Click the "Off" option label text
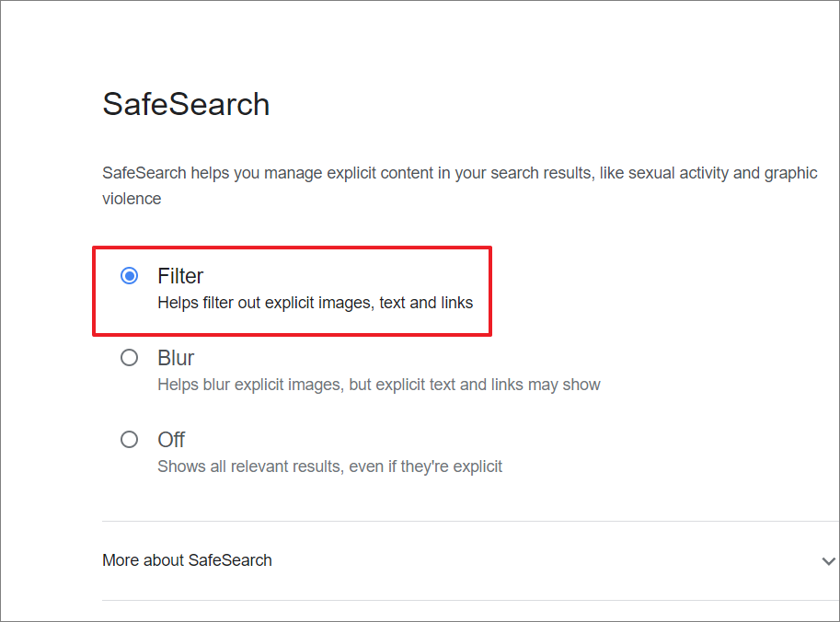Screen dimensions: 840x622 click(x=171, y=440)
